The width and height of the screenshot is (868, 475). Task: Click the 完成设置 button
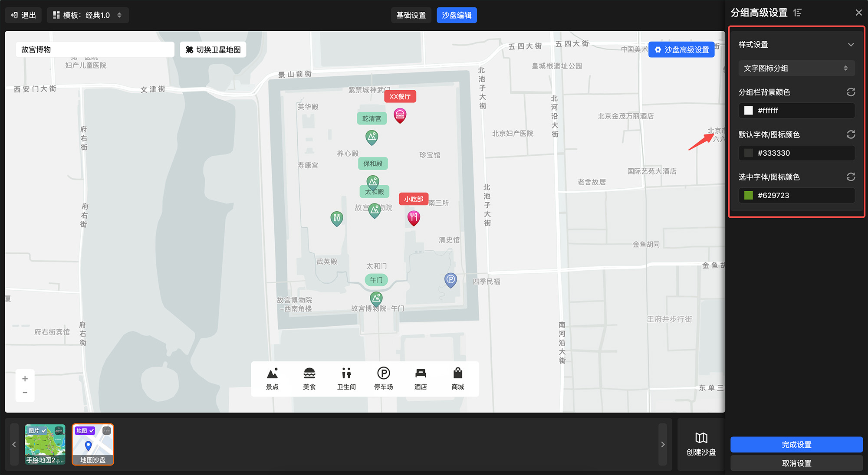(796, 445)
